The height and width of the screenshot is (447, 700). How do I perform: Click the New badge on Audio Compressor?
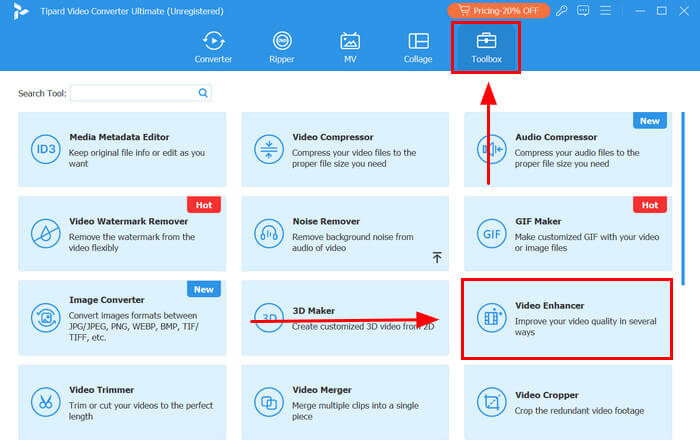pyautogui.click(x=650, y=121)
